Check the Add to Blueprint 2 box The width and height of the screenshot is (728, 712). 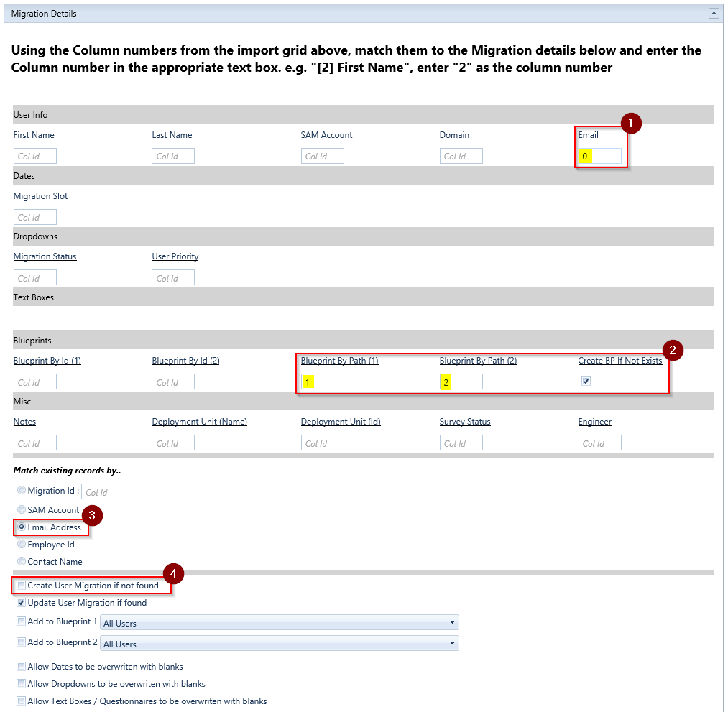[x=21, y=642]
